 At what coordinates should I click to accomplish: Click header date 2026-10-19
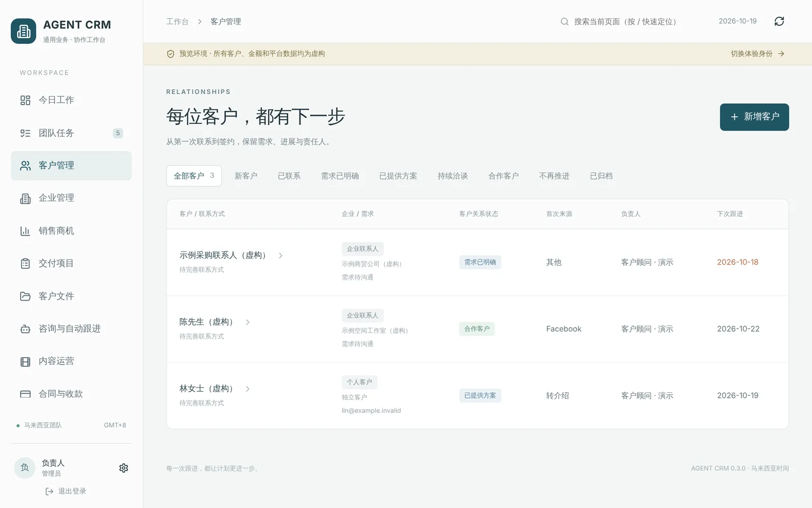tap(737, 21)
